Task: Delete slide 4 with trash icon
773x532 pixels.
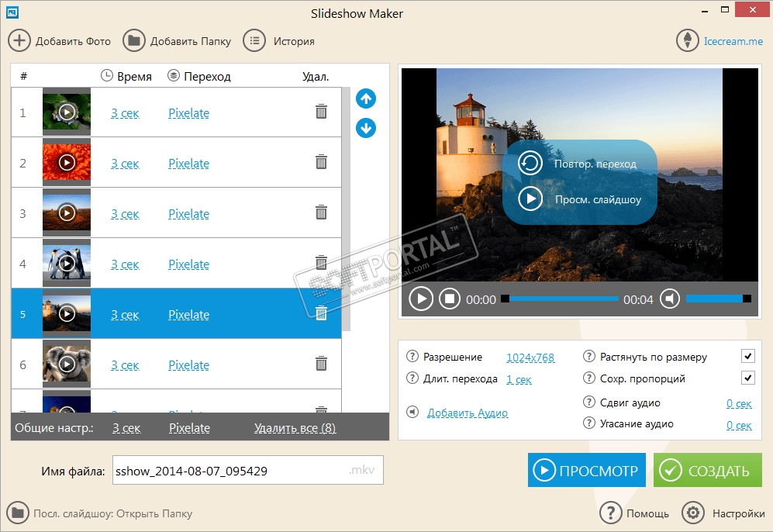Action: point(321,263)
